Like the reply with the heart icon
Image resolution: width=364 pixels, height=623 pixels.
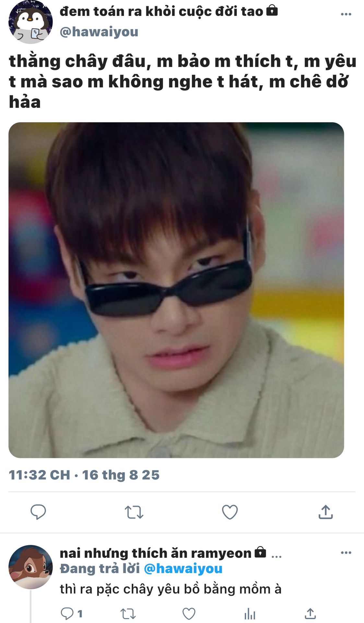coord(189,614)
